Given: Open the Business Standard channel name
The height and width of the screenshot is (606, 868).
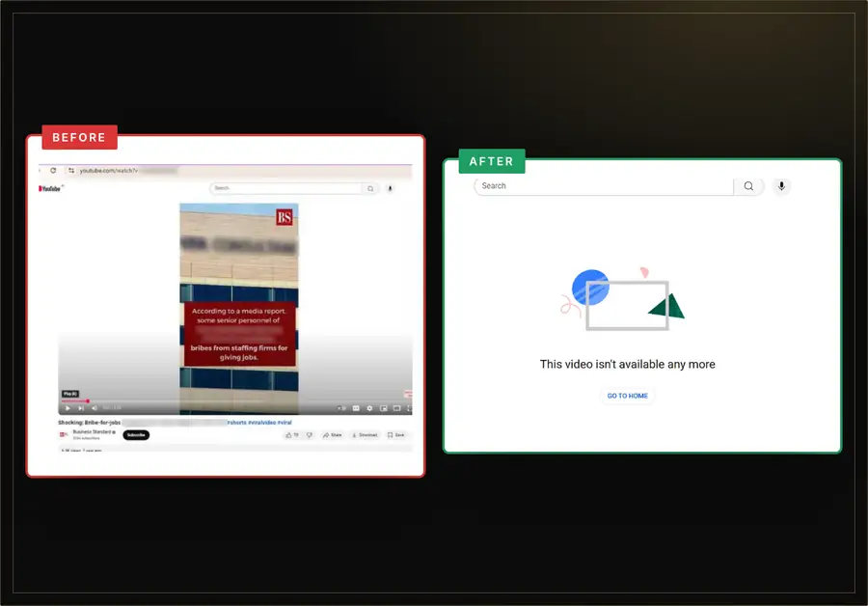Looking at the screenshot, I should tap(92, 432).
